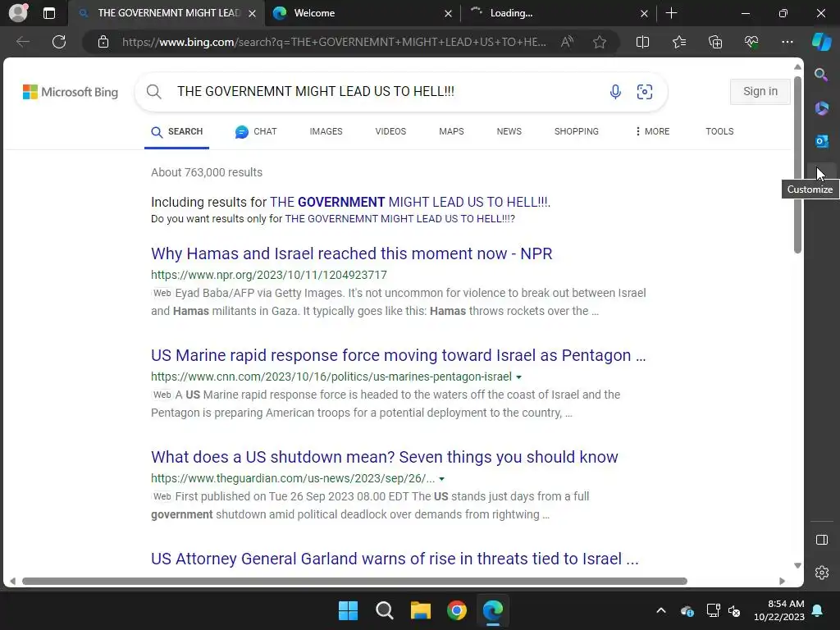Expand the MORE search categories menu
Viewport: 840px width, 630px height.
pyautogui.click(x=652, y=131)
